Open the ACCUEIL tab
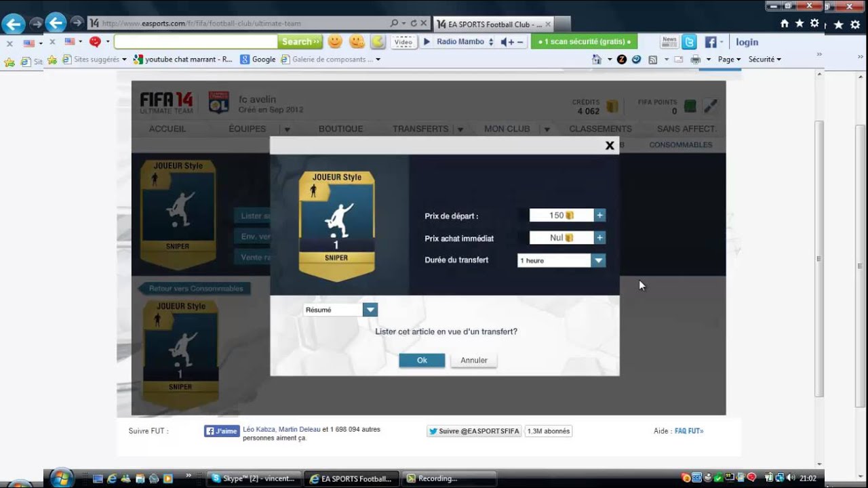Image resolution: width=868 pixels, height=488 pixels. click(167, 129)
